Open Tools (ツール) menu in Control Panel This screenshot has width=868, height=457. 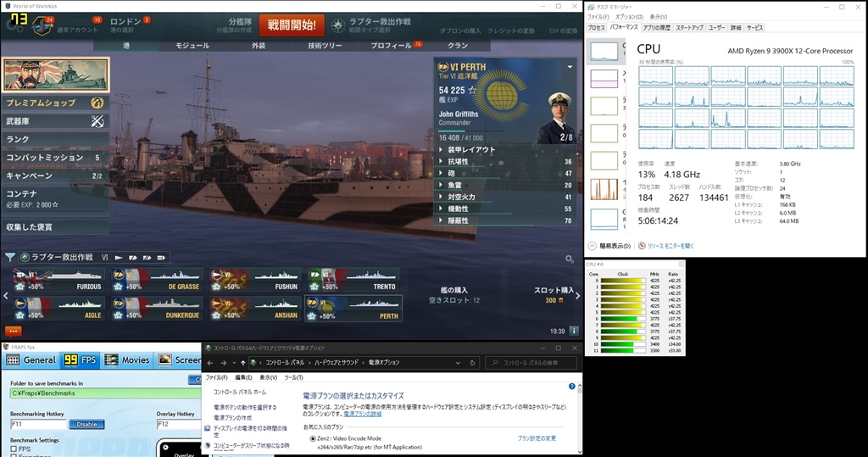pos(293,377)
